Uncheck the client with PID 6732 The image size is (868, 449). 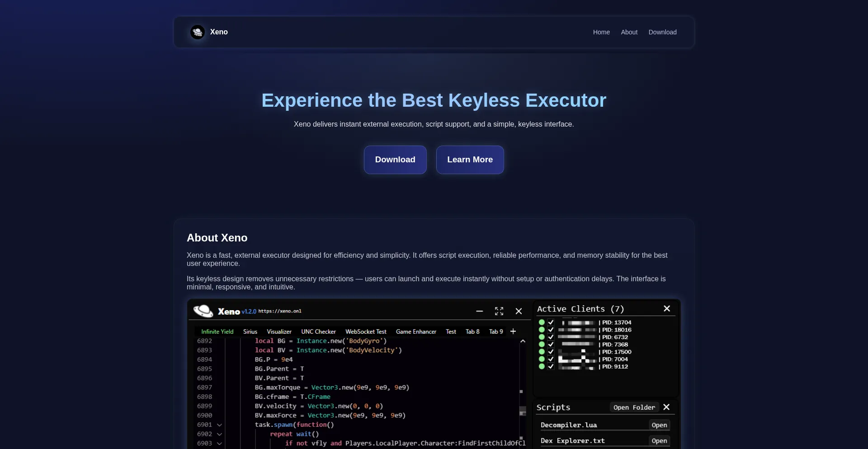coord(551,337)
